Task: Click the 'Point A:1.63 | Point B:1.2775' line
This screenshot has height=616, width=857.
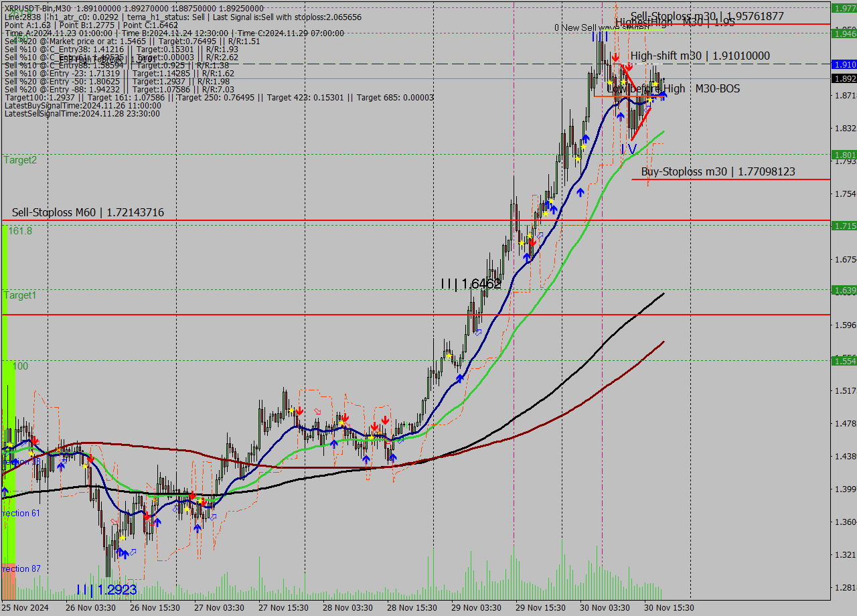Action: [x=91, y=25]
